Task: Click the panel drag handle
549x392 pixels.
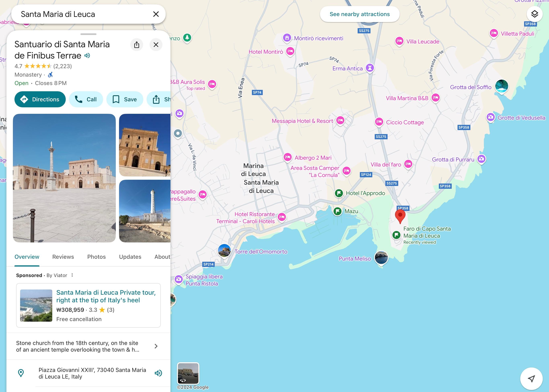Action: click(x=88, y=34)
